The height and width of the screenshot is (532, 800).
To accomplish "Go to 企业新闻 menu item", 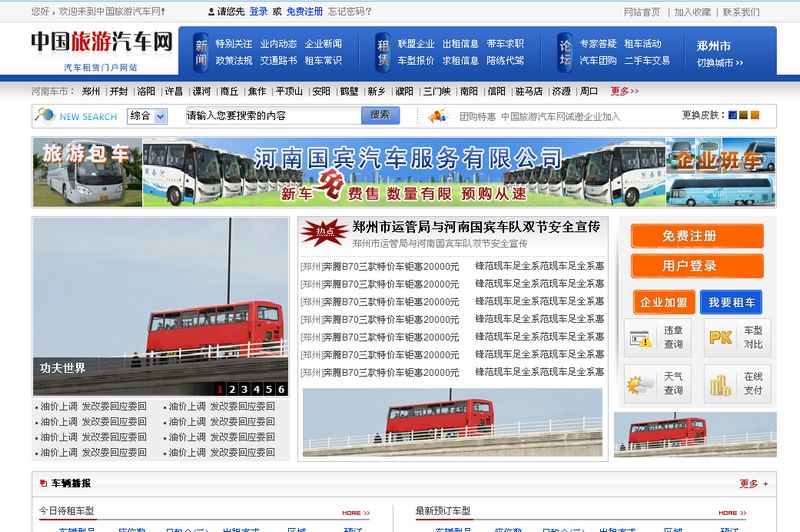I will click(x=323, y=44).
